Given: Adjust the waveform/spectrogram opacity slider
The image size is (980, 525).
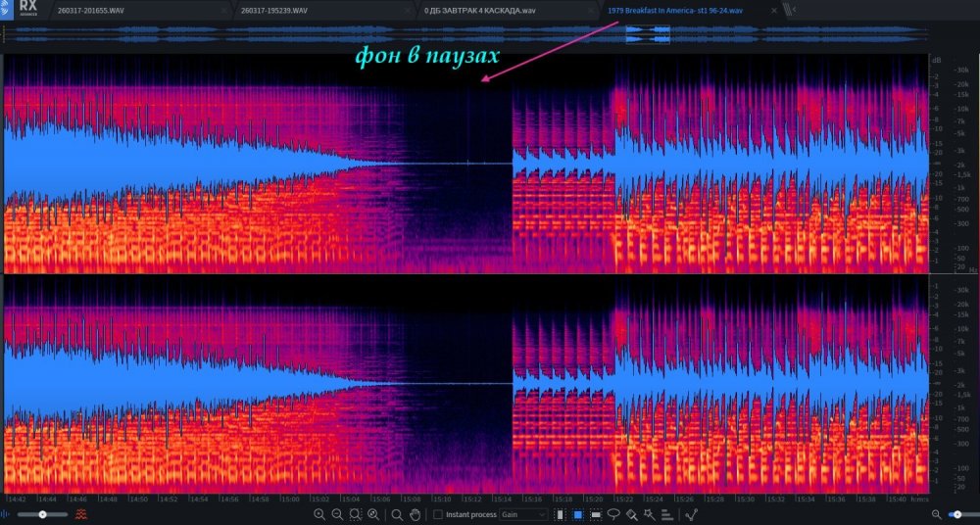Looking at the screenshot, I should tap(41, 514).
